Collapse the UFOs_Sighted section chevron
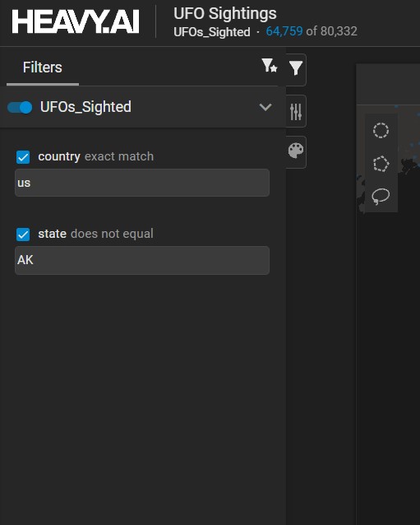Image resolution: width=420 pixels, height=525 pixels. [x=265, y=107]
